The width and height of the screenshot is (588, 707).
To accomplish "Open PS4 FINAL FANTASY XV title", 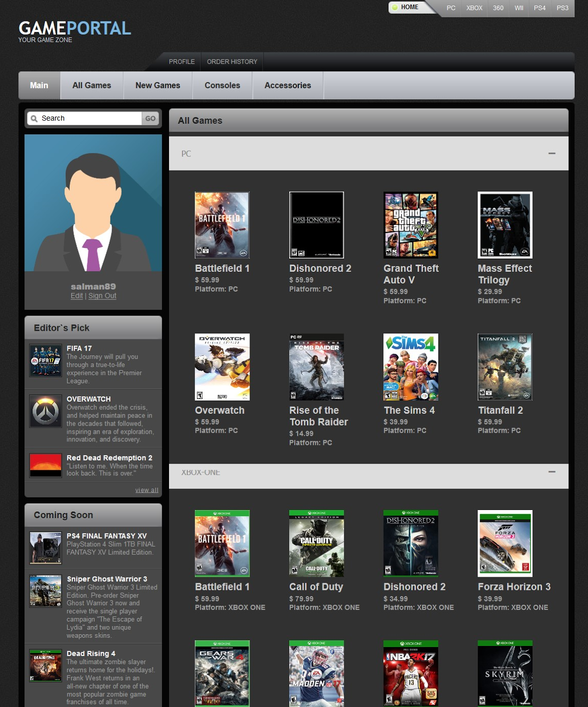I will click(107, 536).
